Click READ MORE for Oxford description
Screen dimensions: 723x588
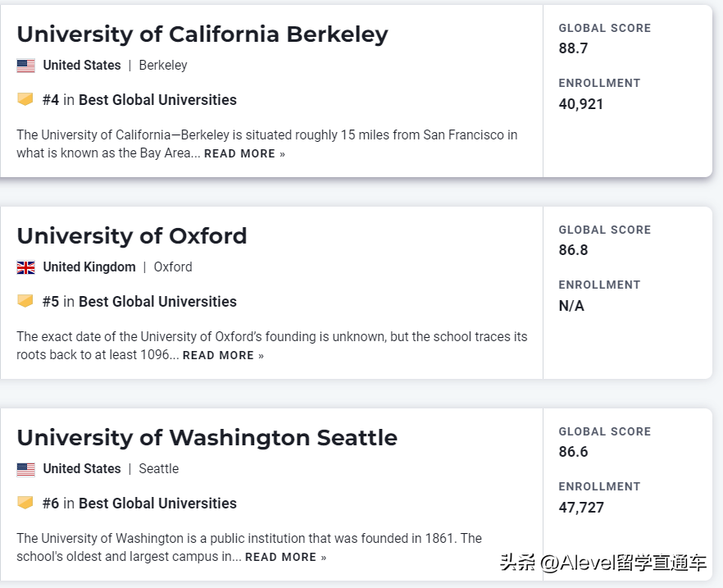click(223, 356)
